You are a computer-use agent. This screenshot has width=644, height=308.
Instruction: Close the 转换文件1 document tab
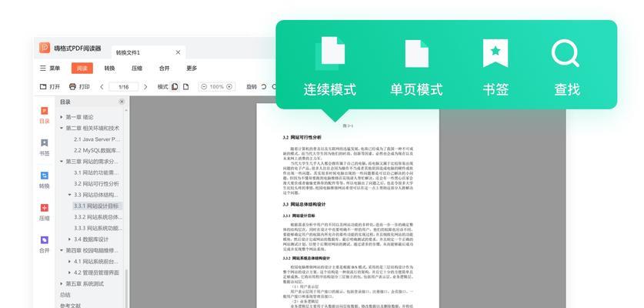tap(178, 52)
